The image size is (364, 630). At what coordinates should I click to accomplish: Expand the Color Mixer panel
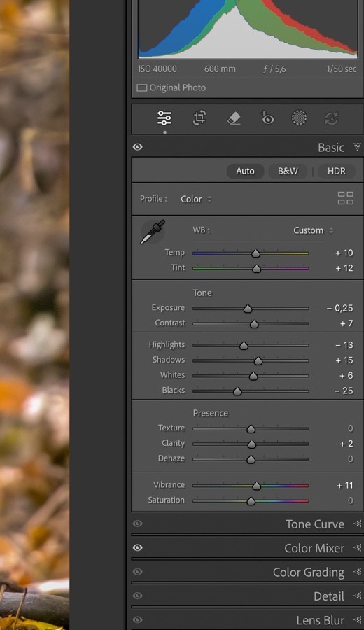point(357,548)
